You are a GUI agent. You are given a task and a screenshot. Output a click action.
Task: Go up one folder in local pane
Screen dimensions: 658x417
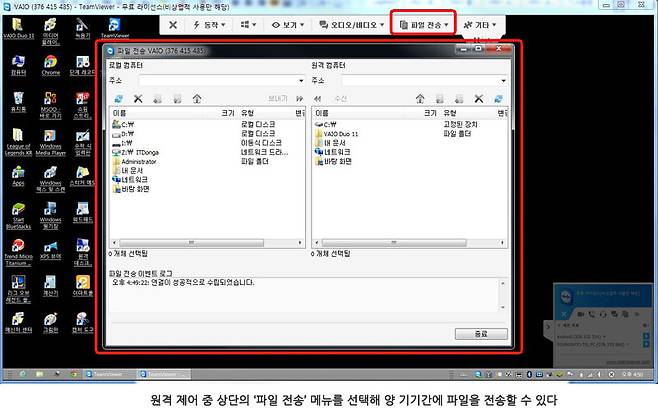click(x=197, y=99)
